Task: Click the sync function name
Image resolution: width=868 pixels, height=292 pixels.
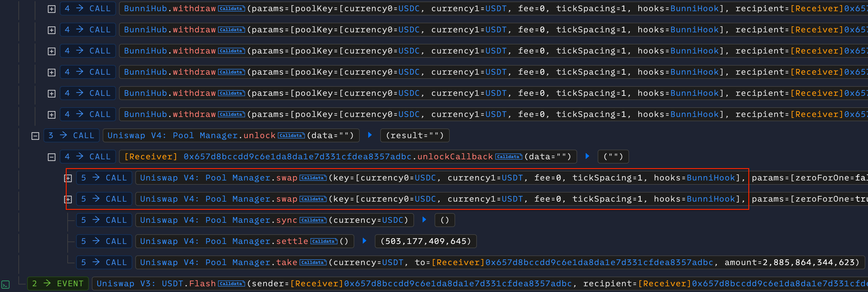Action: pos(287,220)
